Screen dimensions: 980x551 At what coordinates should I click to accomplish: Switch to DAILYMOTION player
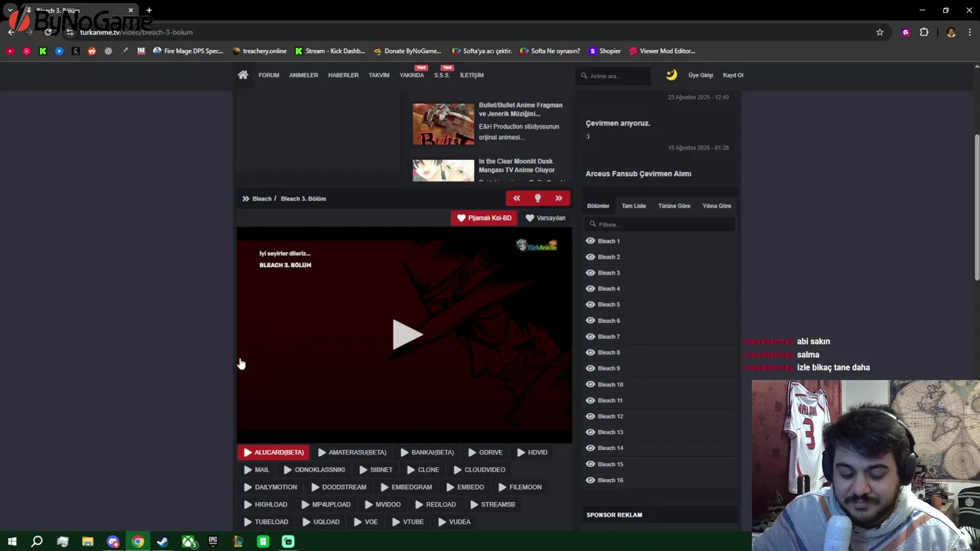[270, 487]
